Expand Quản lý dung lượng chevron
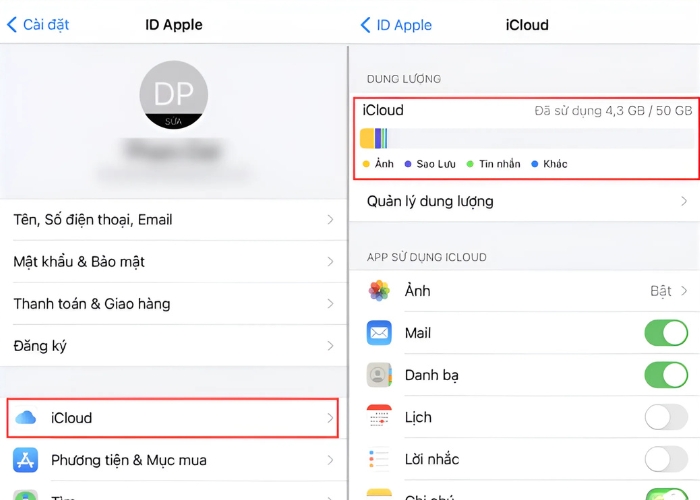The image size is (700, 500). tap(684, 201)
